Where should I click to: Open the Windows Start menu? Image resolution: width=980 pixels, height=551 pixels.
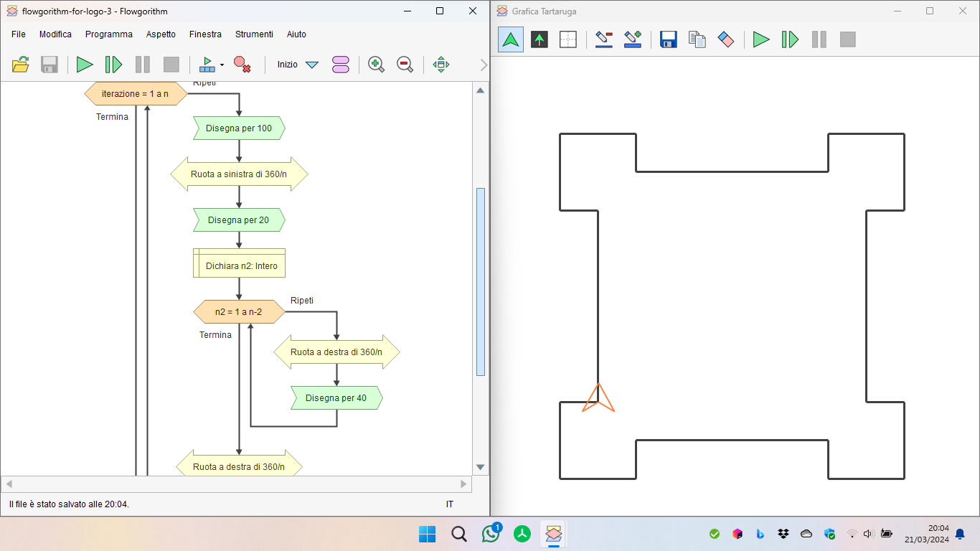click(427, 534)
